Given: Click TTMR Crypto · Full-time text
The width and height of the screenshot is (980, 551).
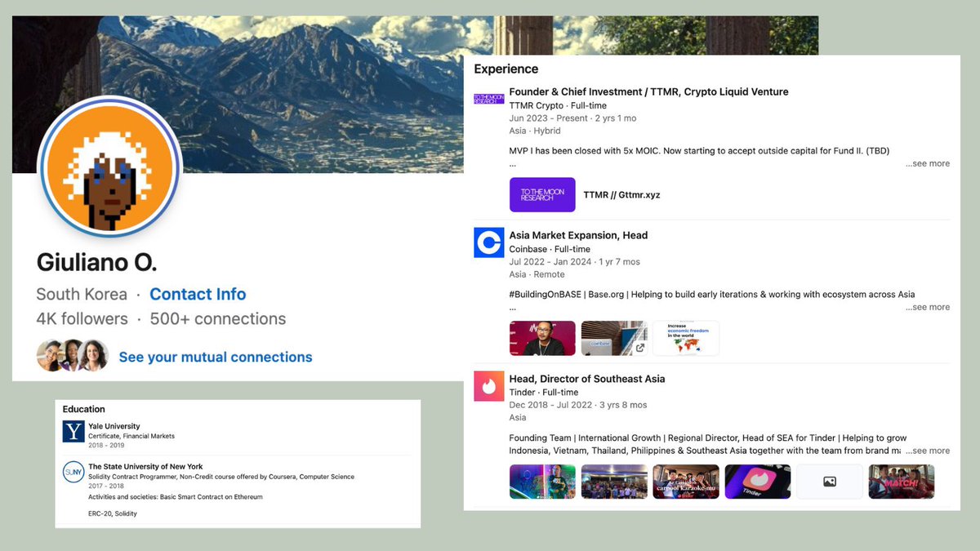Looking at the screenshot, I should point(559,105).
